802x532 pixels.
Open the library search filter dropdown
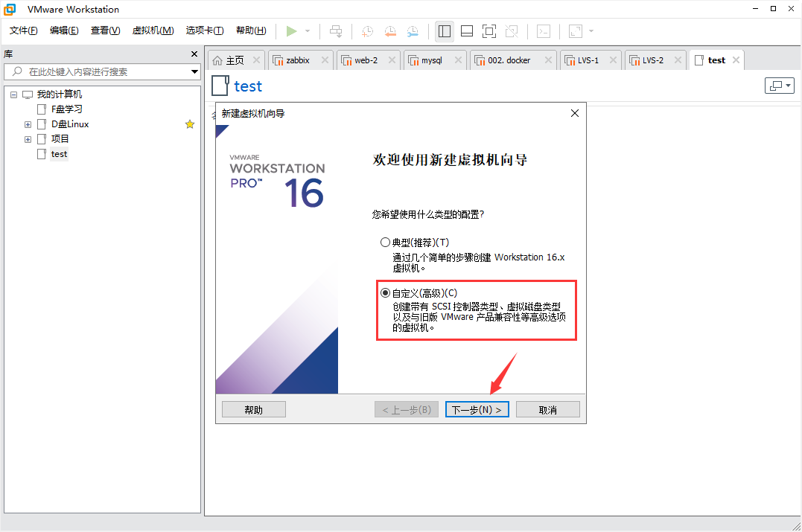coord(194,72)
